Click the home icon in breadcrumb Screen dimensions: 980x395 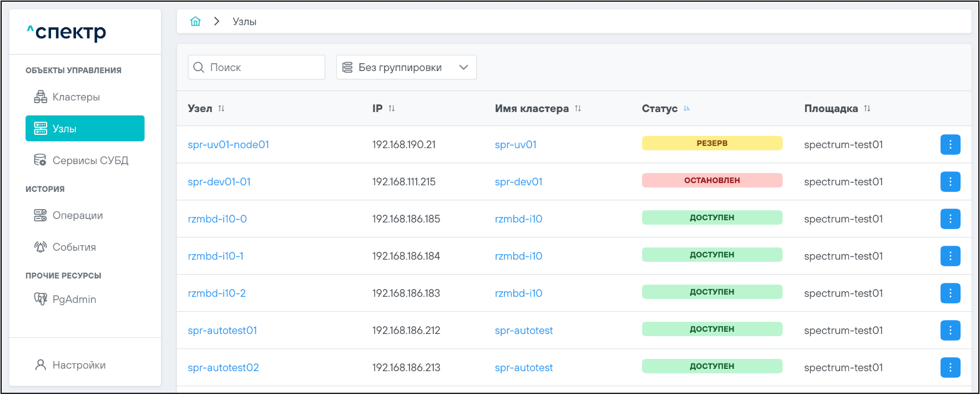point(195,22)
